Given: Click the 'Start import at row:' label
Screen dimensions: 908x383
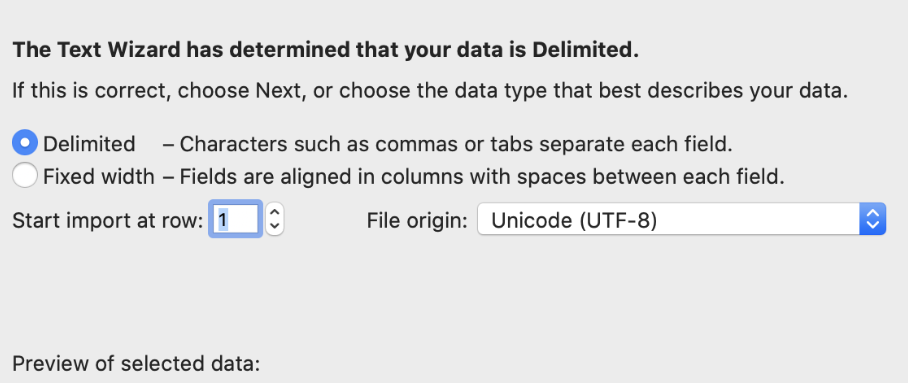Looking at the screenshot, I should point(108,221).
